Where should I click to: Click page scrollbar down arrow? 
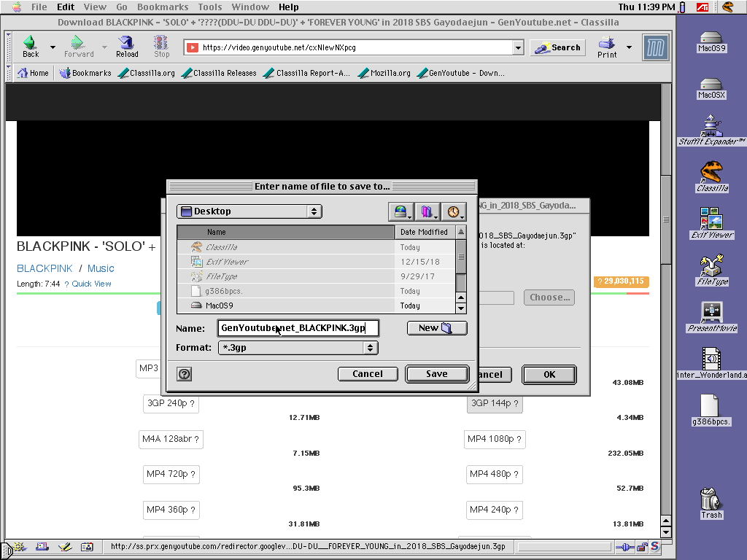coord(666,532)
